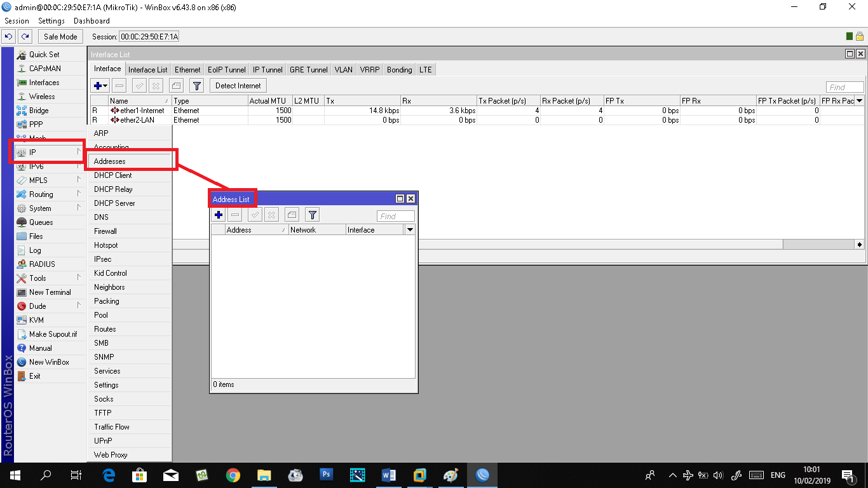Click Exit in sidebar
This screenshot has width=868, height=488.
[x=50, y=376]
